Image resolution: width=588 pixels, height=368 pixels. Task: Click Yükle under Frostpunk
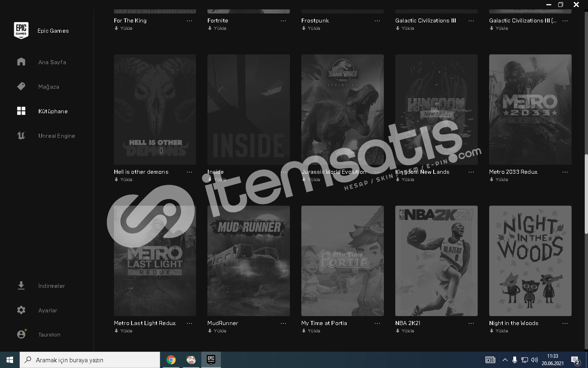click(x=311, y=28)
